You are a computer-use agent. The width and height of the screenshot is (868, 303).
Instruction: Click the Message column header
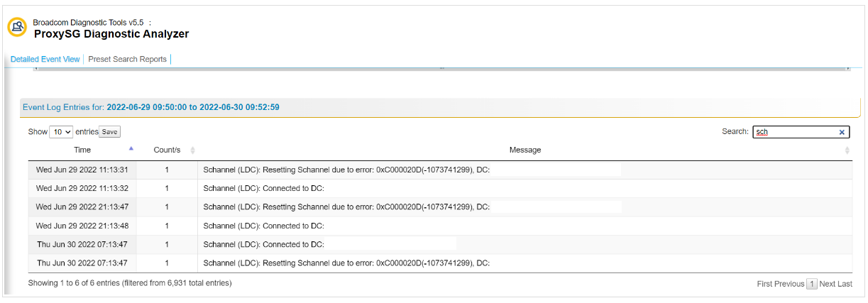click(525, 150)
